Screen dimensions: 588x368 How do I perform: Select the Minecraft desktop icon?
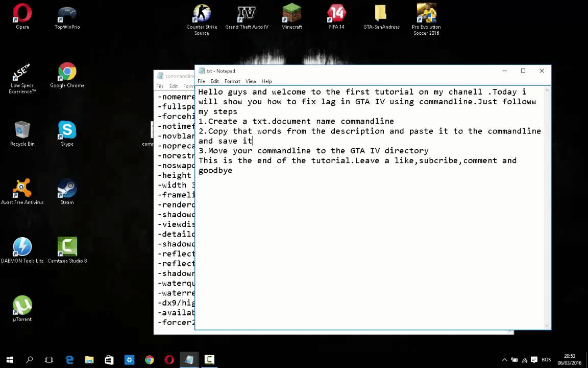pyautogui.click(x=291, y=15)
